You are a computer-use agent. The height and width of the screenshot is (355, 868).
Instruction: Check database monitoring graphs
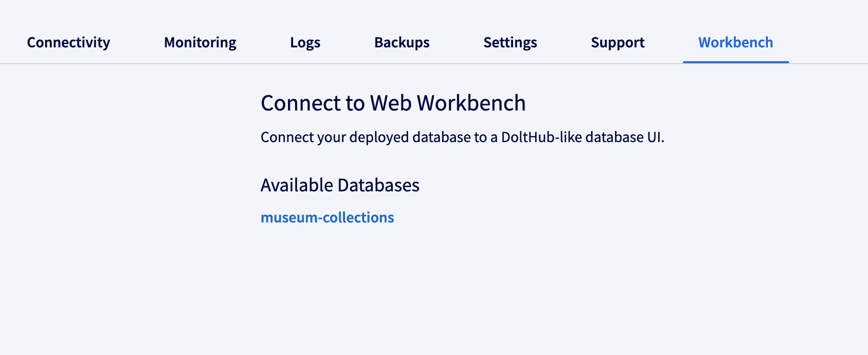pos(200,43)
